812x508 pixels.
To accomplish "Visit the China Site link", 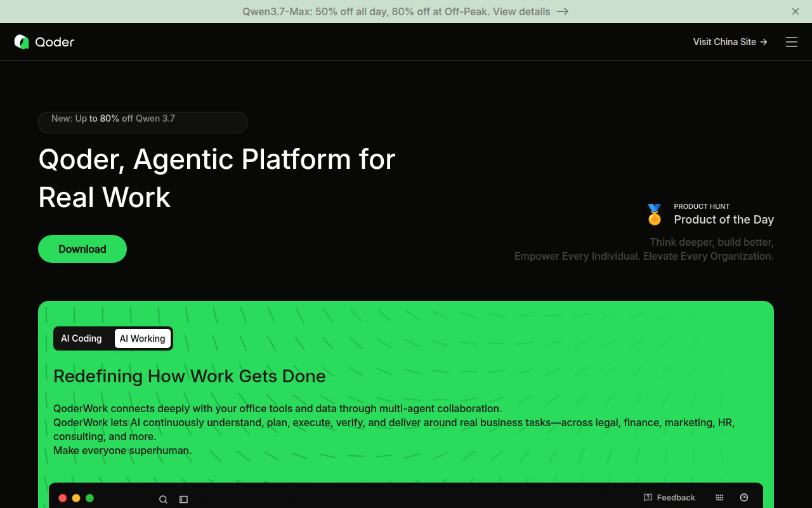I will click(x=730, y=42).
